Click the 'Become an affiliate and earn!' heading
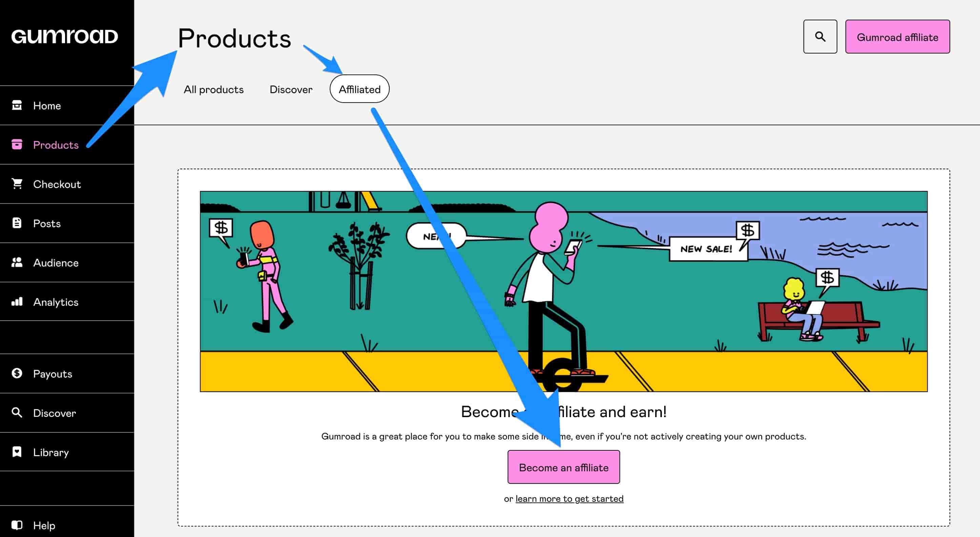 pyautogui.click(x=564, y=412)
